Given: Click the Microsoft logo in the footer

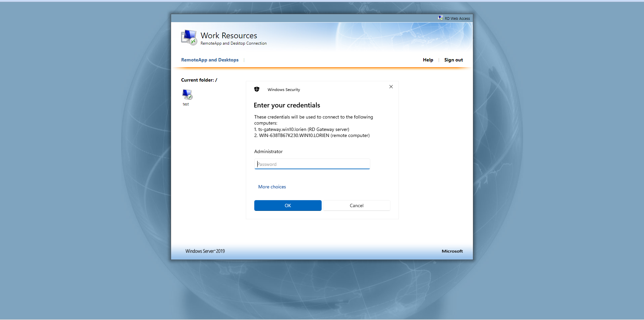Looking at the screenshot, I should [x=452, y=251].
